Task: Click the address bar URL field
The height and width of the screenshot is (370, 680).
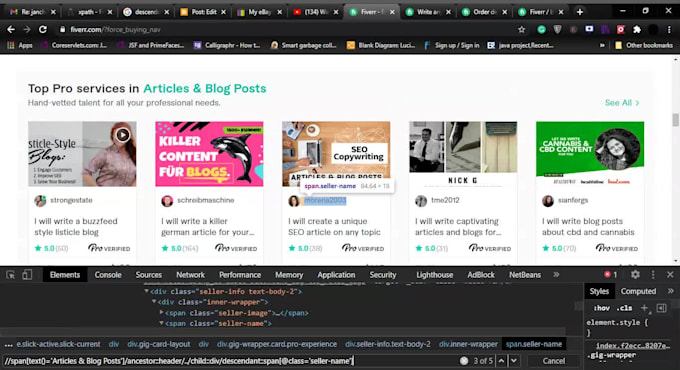Action: click(286, 29)
